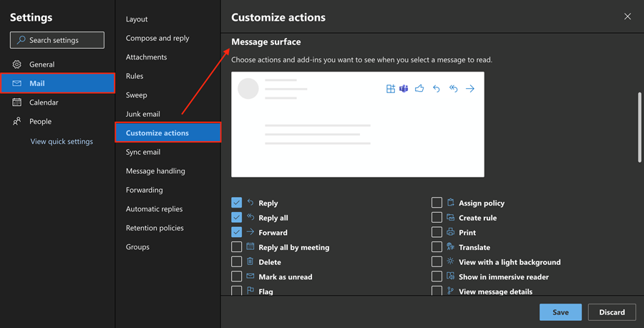Open Retention policies settings
This screenshot has width=644, height=328.
(168, 228)
